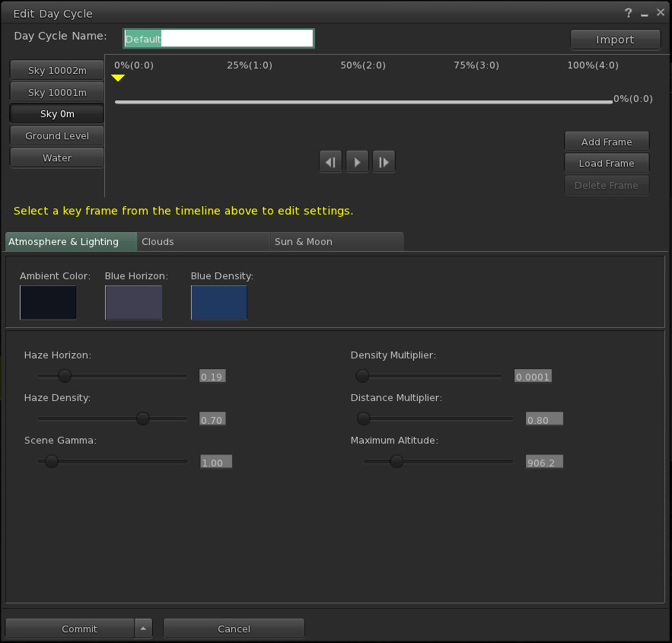Click the Distance Multiplier value 0.80

(544, 419)
